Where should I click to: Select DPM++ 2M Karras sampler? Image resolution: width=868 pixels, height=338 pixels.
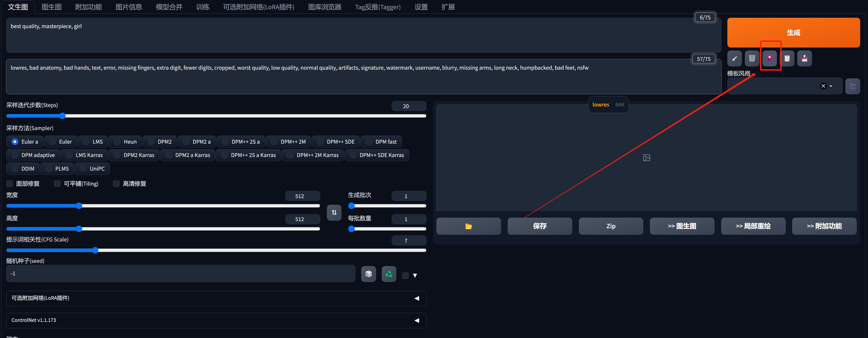pyautogui.click(x=312, y=155)
